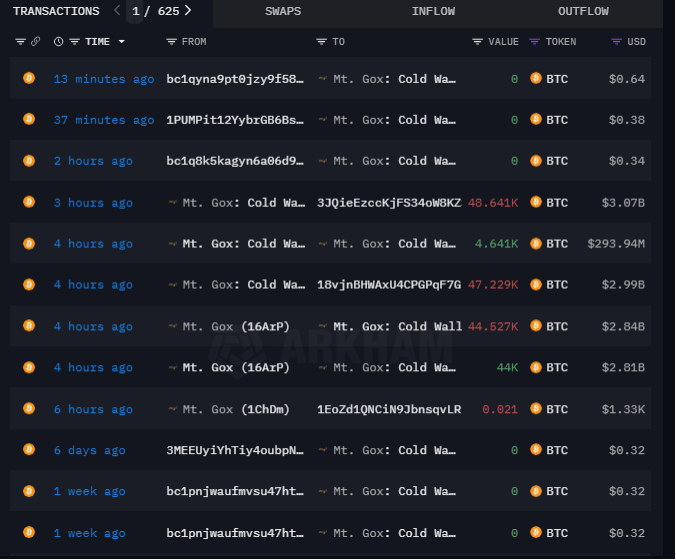Click the 0.021 value
Image resolution: width=676 pixels, height=560 pixels.
pos(500,409)
